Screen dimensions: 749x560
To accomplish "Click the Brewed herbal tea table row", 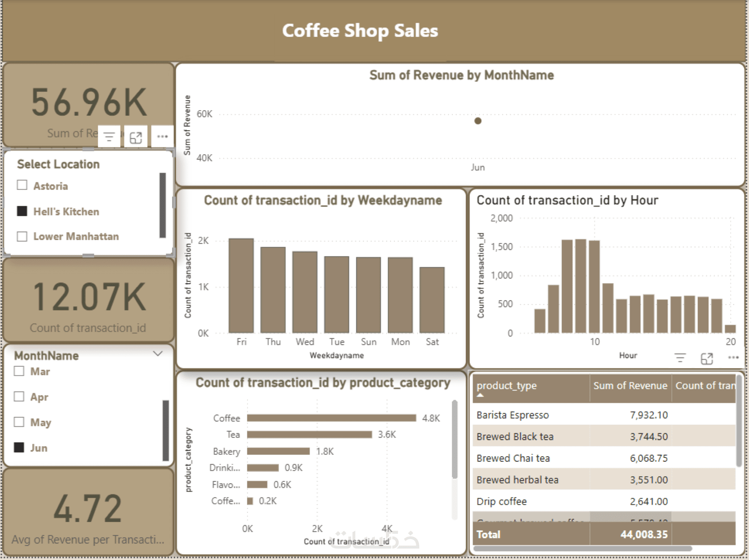I will (x=604, y=479).
